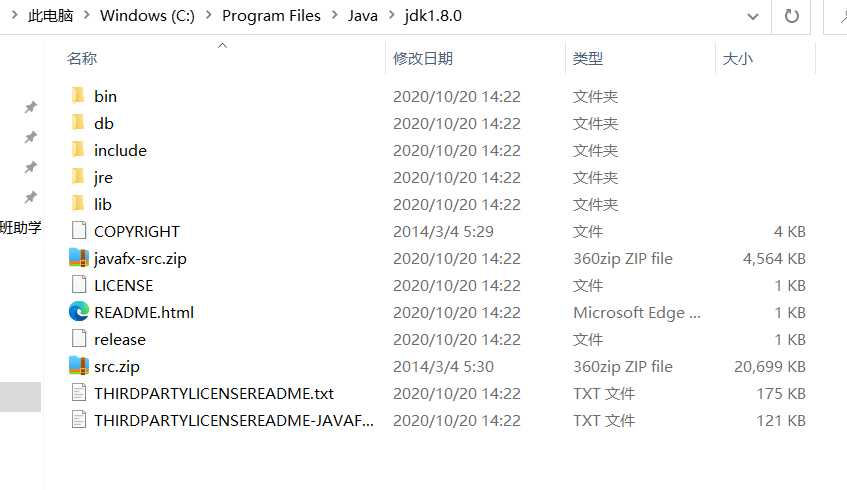This screenshot has width=847, height=490.
Task: Select the LICENSE file name
Action: pos(123,285)
